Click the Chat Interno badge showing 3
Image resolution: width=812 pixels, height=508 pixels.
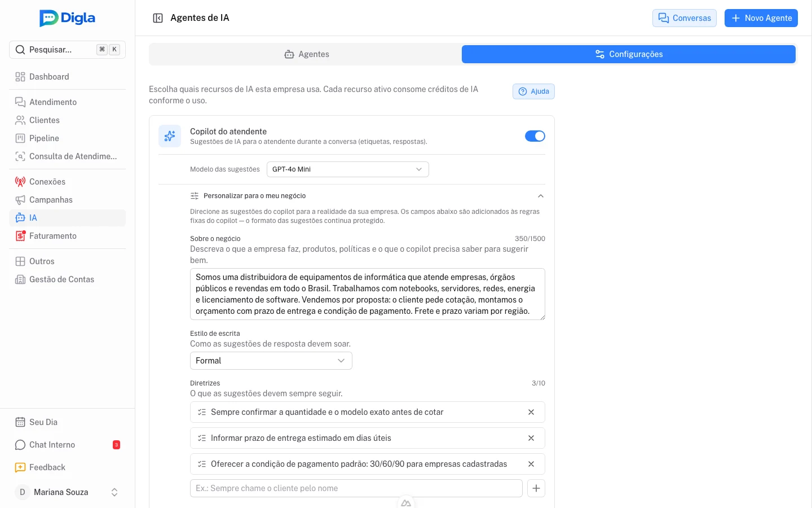coord(116,445)
